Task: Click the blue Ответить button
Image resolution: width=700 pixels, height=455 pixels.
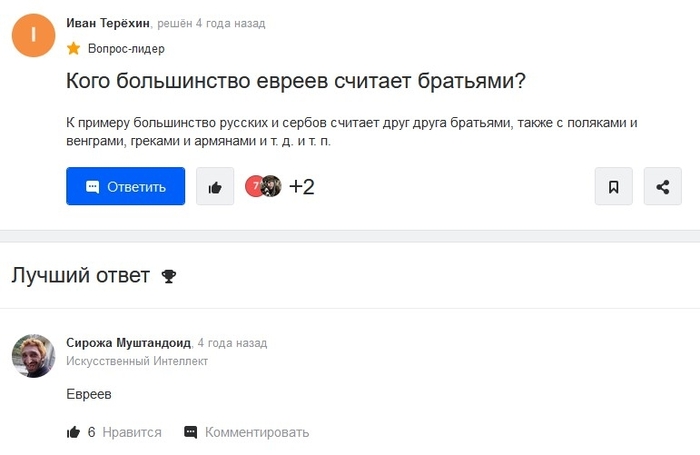Action: coord(125,186)
